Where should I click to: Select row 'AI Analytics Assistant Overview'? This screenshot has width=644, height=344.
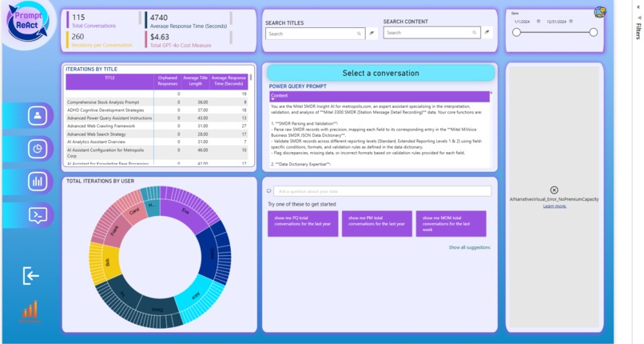pyautogui.click(x=157, y=142)
